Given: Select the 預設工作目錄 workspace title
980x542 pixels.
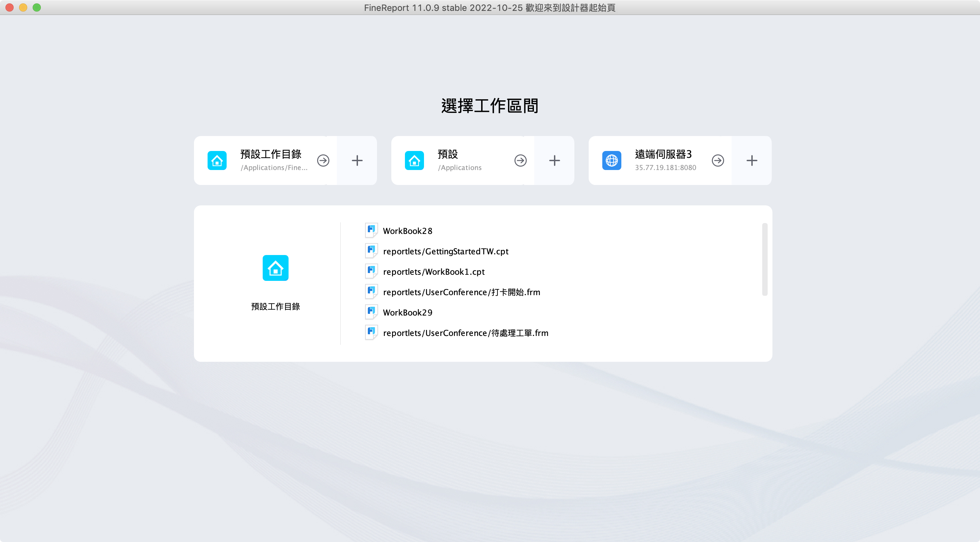Looking at the screenshot, I should click(x=271, y=154).
